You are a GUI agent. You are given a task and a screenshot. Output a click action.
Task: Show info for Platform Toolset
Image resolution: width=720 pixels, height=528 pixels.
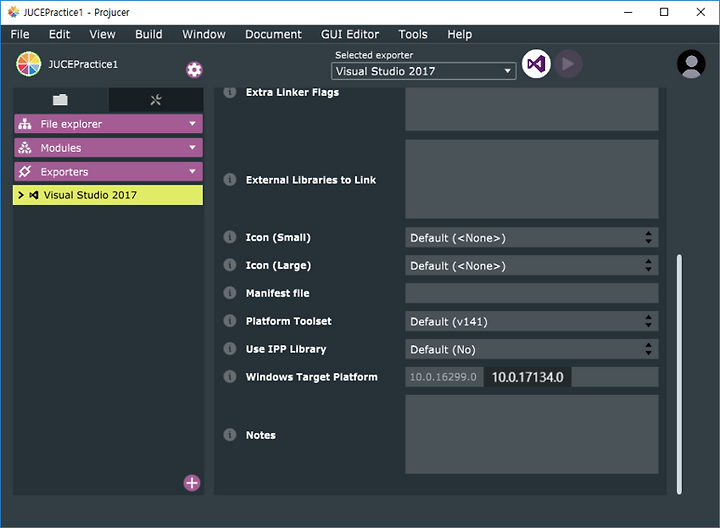tap(230, 320)
